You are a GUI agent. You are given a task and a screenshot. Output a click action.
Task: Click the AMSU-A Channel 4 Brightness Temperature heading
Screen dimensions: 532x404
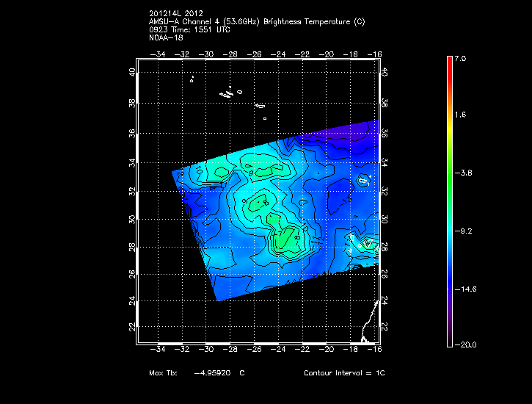click(x=256, y=21)
